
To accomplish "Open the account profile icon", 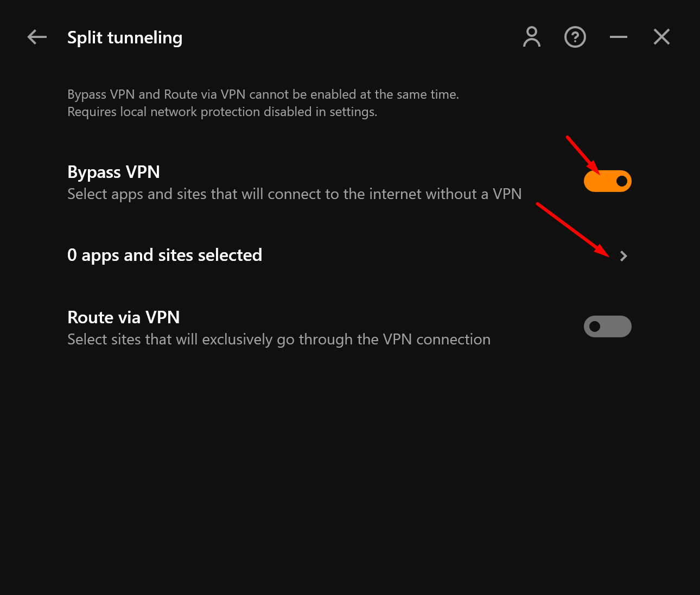I will click(x=532, y=37).
